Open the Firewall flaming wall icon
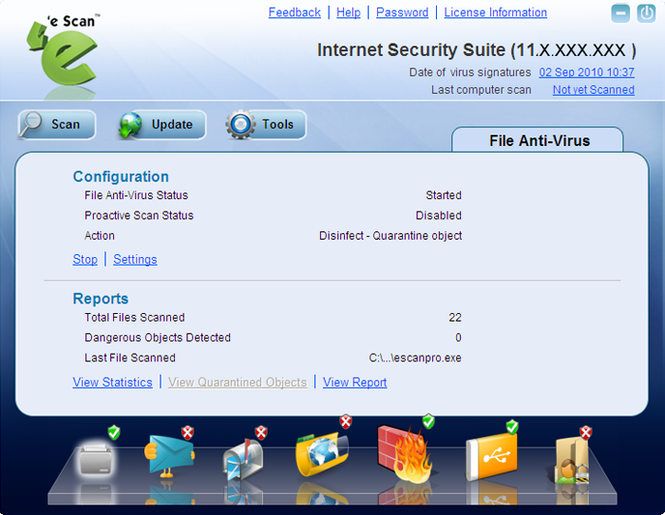Viewport: 665px width, 515px height. (405, 454)
